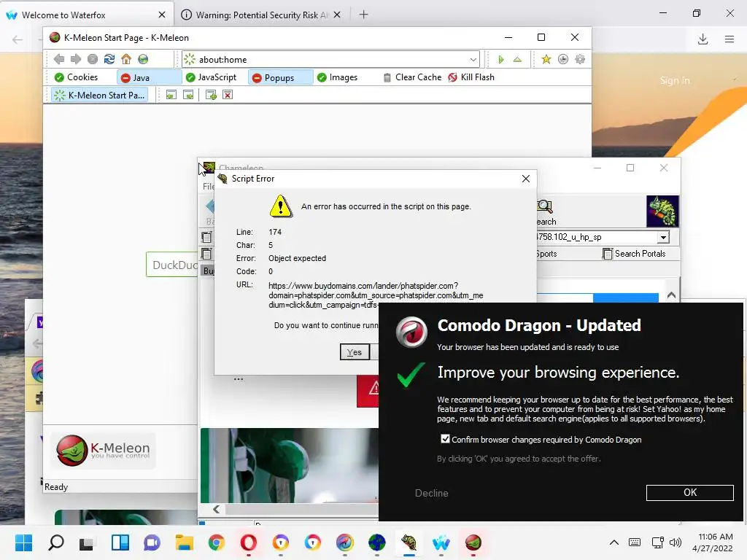
Task: Switch to next tab icon in K-Meleon
Action: pos(188,95)
